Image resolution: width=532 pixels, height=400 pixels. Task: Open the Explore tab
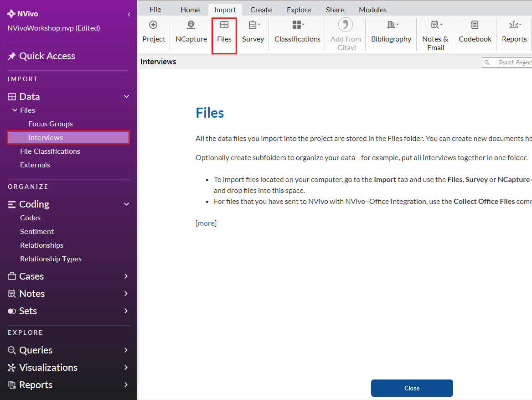pos(299,10)
